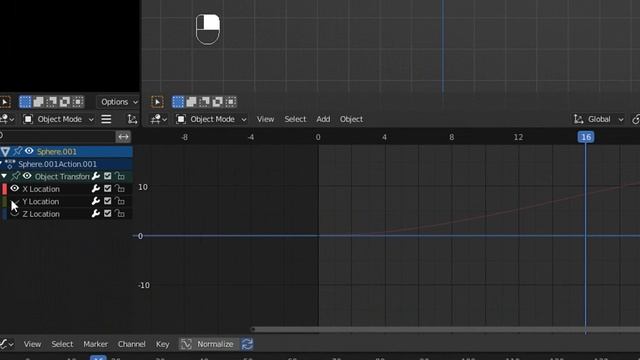Select the tweak tool icon left of View menu viewport
Image resolution: width=640 pixels, height=360 pixels.
[x=158, y=102]
